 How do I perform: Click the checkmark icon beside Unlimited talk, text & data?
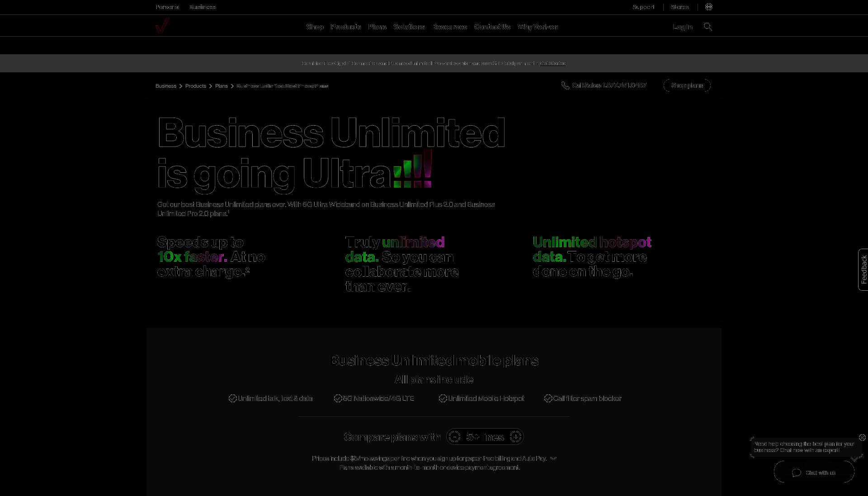pos(233,398)
